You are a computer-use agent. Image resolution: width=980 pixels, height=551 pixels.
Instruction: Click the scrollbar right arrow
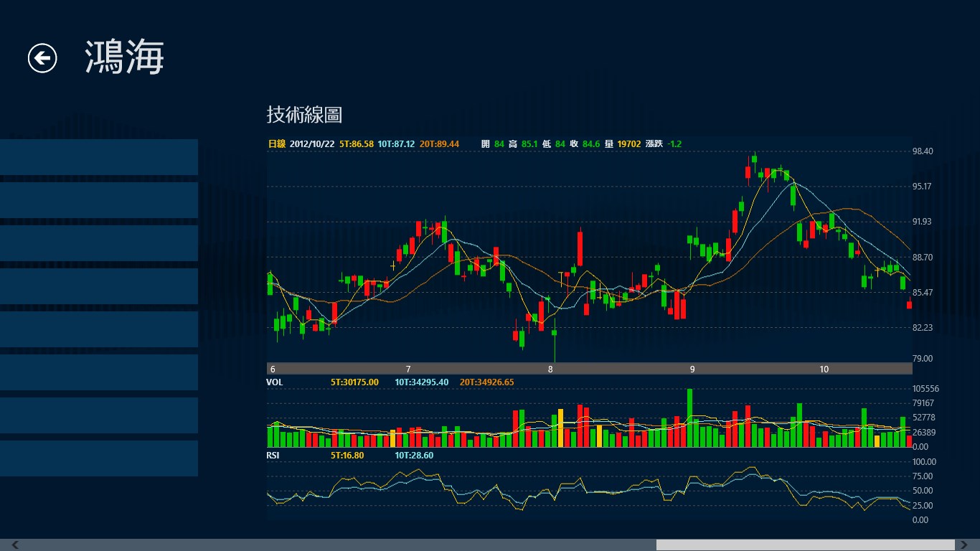[965, 545]
